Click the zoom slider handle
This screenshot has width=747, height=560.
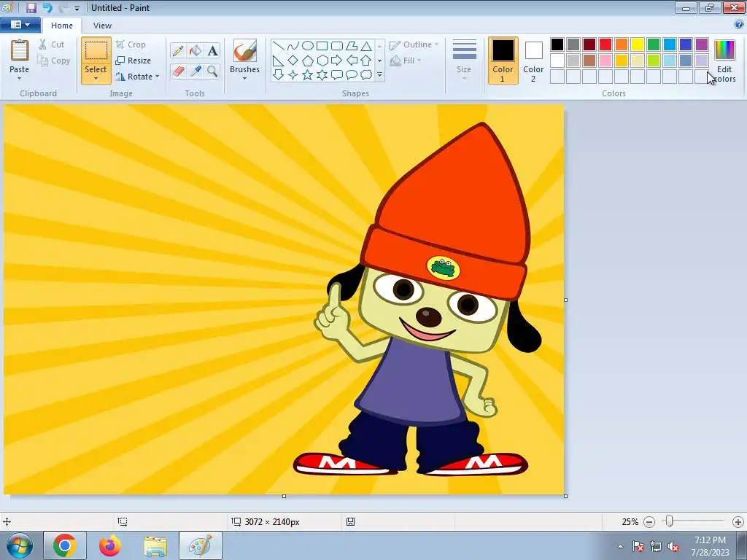pos(670,522)
